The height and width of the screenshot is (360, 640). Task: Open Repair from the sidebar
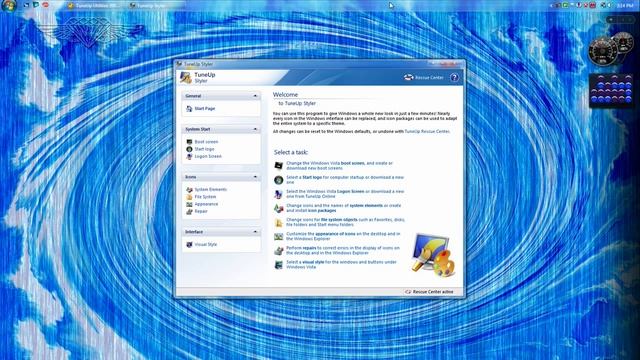[201, 211]
